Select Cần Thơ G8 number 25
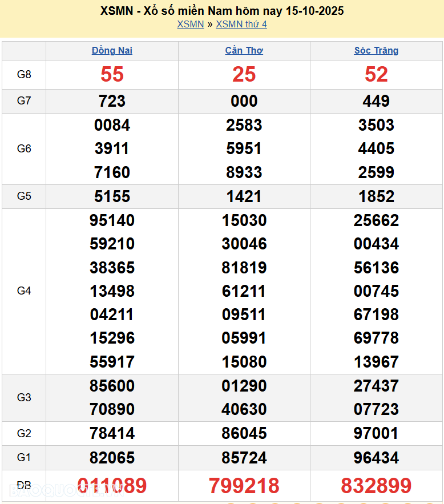The width and height of the screenshot is (444, 504). 244,74
